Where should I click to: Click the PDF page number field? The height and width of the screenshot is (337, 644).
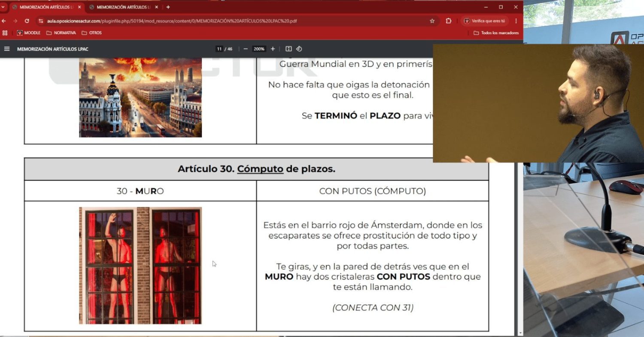pos(219,49)
